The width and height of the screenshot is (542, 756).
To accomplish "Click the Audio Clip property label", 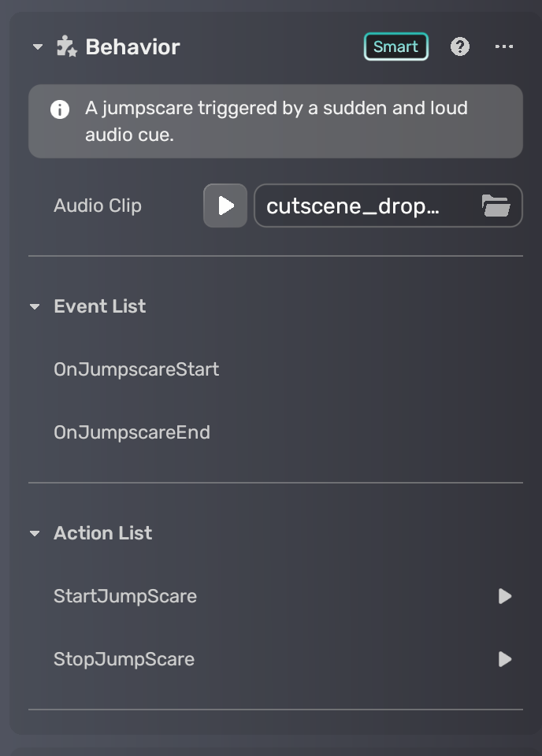I will coord(98,206).
